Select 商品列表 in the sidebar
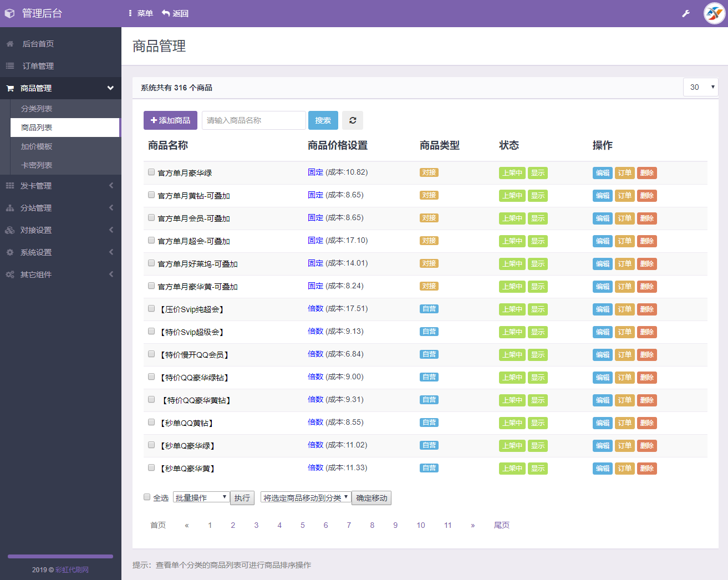The height and width of the screenshot is (580, 728). [x=65, y=128]
